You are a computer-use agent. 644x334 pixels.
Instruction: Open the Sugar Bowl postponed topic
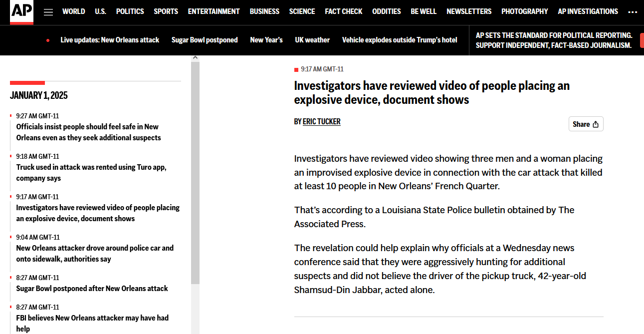[x=205, y=40]
